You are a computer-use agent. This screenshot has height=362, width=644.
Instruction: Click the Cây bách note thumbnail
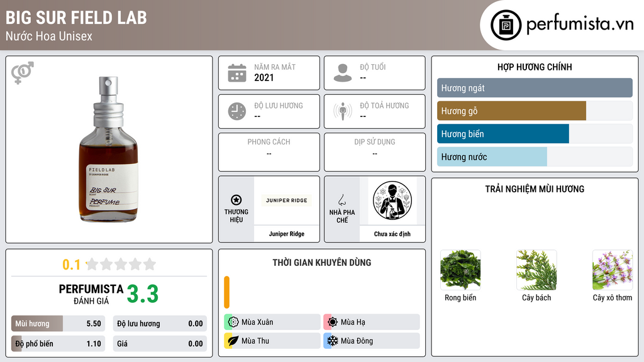click(536, 270)
